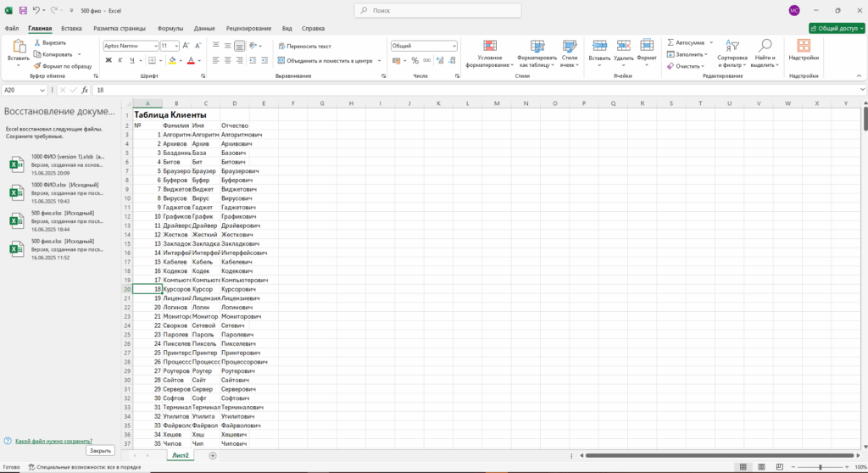Click the Save icon in the title bar

coord(23,10)
